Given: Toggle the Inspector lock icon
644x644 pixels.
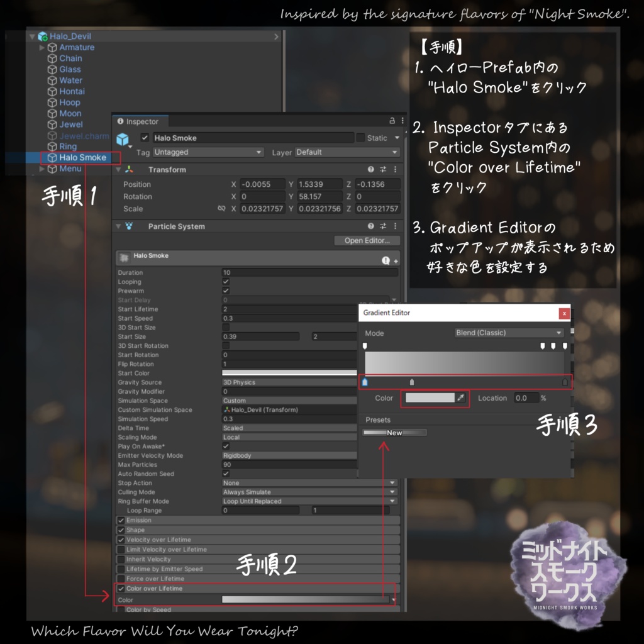Looking at the screenshot, I should [392, 121].
